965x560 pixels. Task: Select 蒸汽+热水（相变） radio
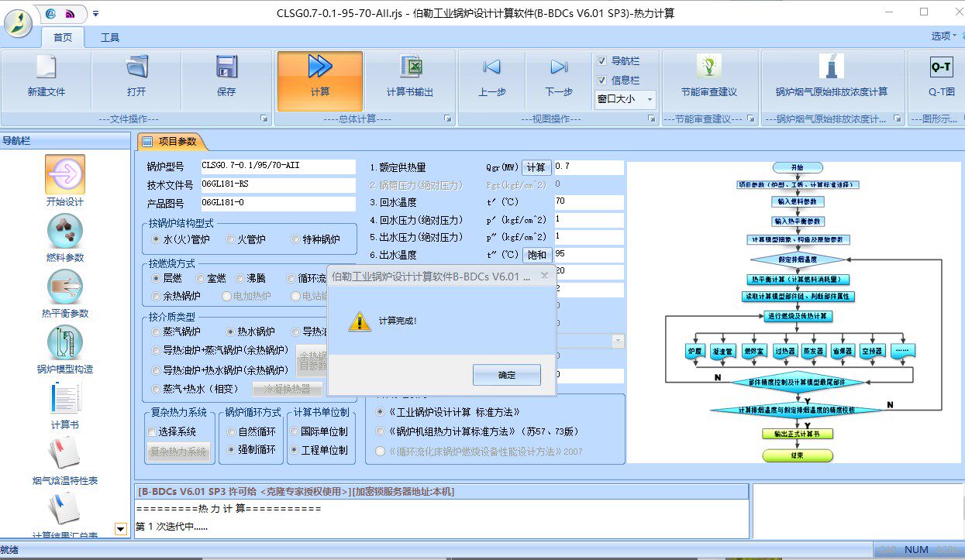coord(157,389)
